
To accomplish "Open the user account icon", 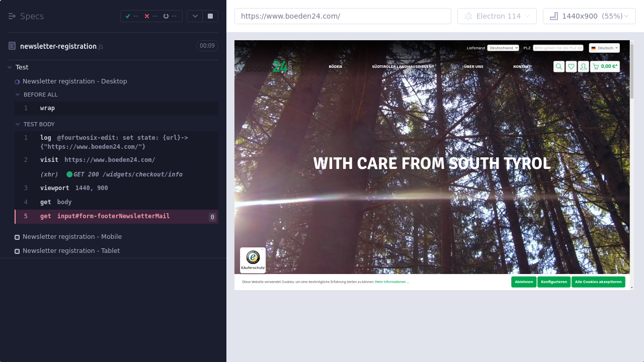I will pos(583,66).
